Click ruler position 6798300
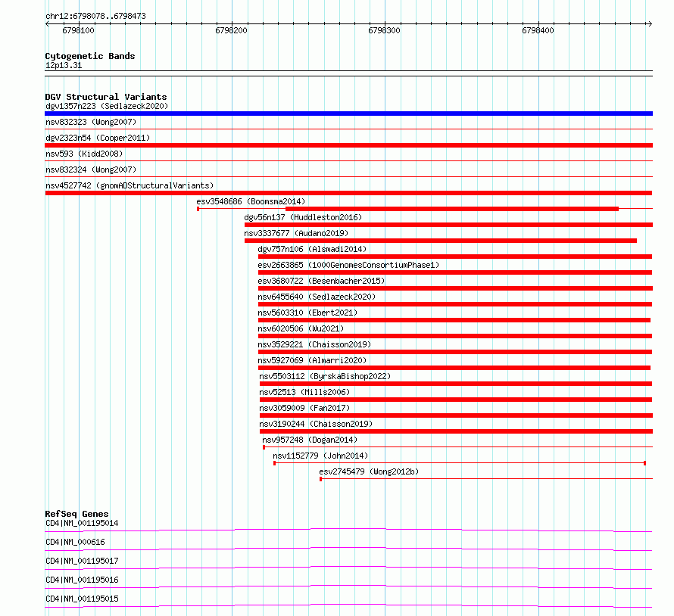The image size is (674, 616). coord(384,30)
